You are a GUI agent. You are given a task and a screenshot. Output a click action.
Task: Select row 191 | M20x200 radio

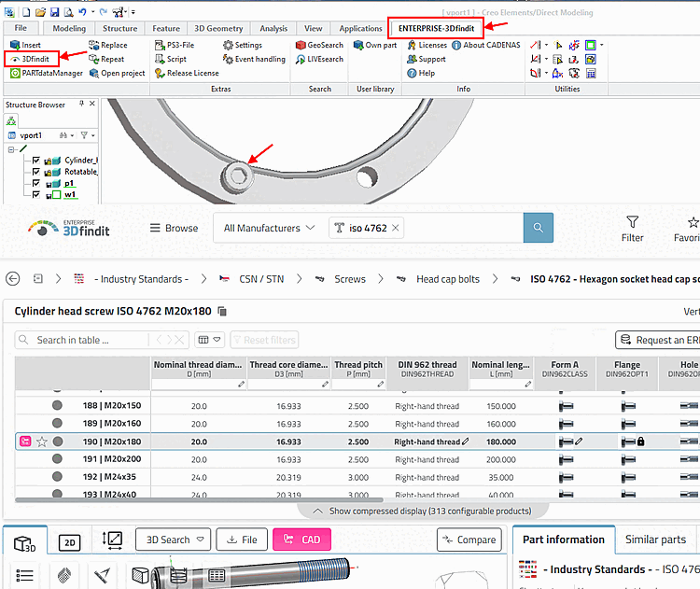pos(57,458)
